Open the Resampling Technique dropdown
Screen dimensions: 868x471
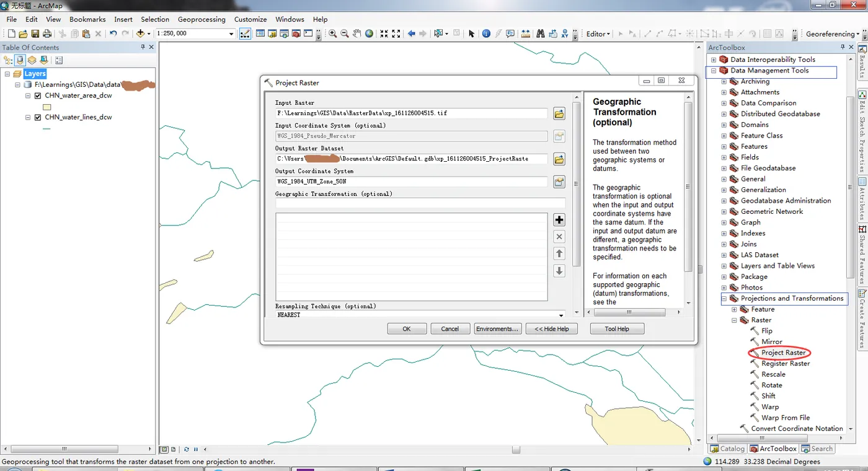click(x=561, y=315)
